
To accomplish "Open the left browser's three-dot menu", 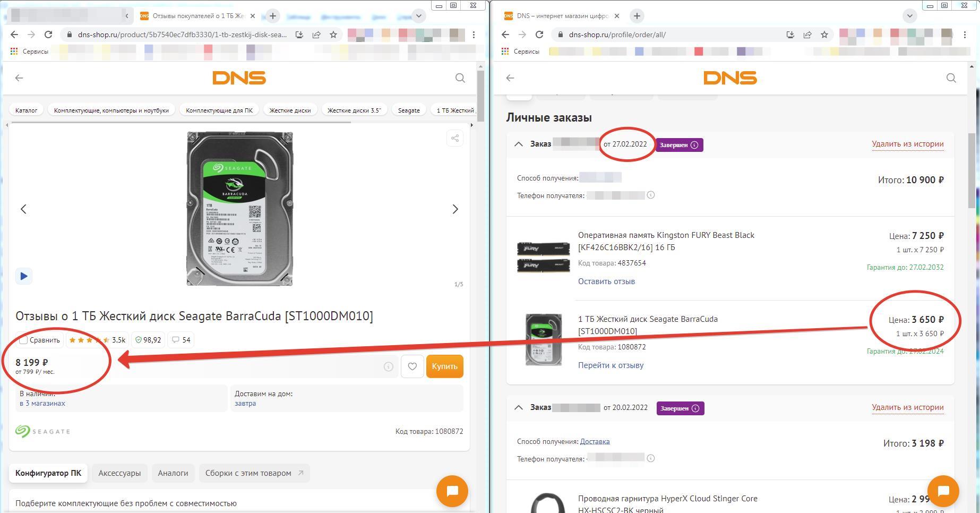I will (474, 35).
